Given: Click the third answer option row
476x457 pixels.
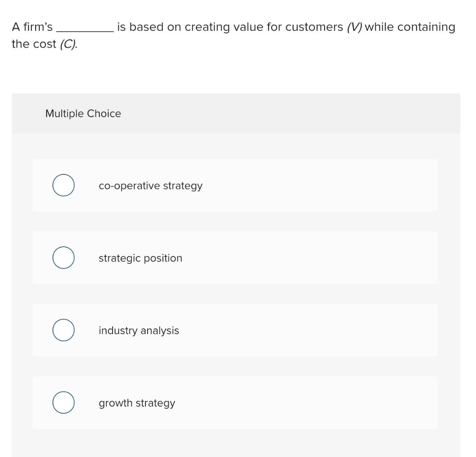Looking at the screenshot, I should coord(235,330).
